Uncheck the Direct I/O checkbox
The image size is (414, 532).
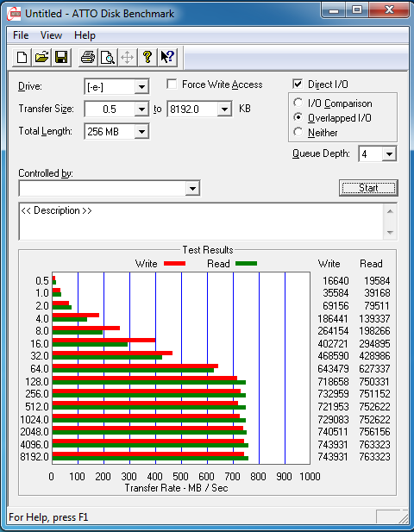click(x=298, y=84)
